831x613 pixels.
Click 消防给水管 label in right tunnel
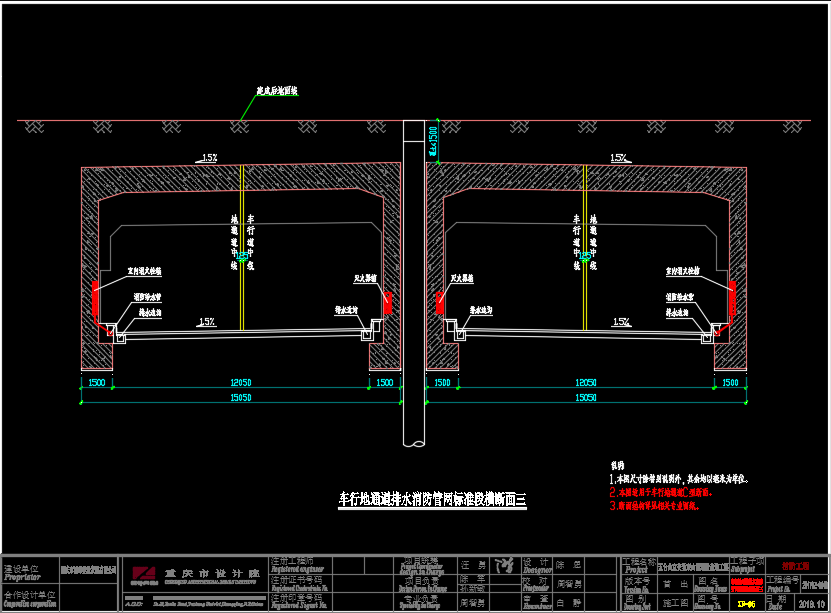pyautogui.click(x=680, y=297)
